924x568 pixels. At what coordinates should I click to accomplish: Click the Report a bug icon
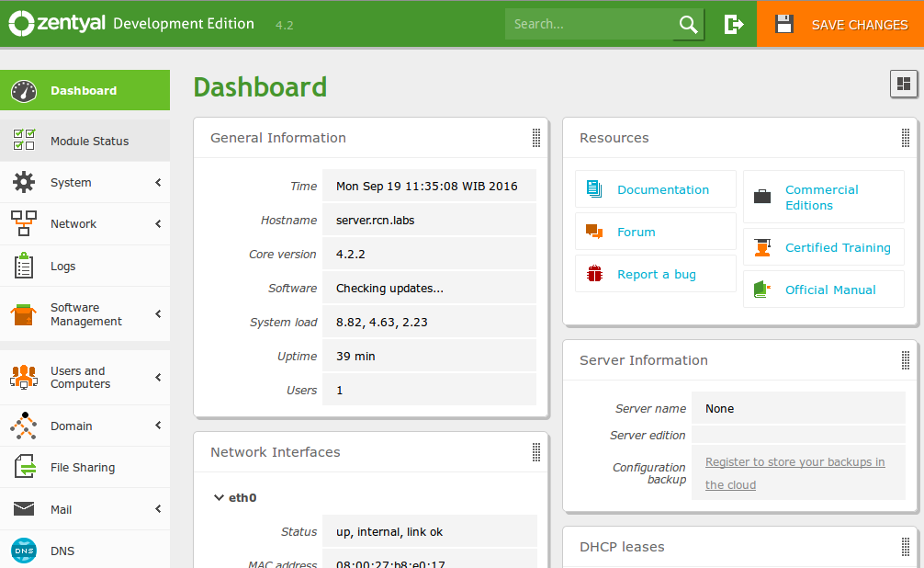(x=594, y=274)
